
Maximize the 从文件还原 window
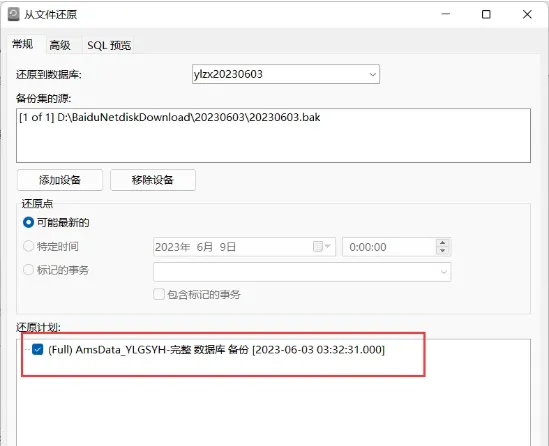pyautogui.click(x=486, y=14)
